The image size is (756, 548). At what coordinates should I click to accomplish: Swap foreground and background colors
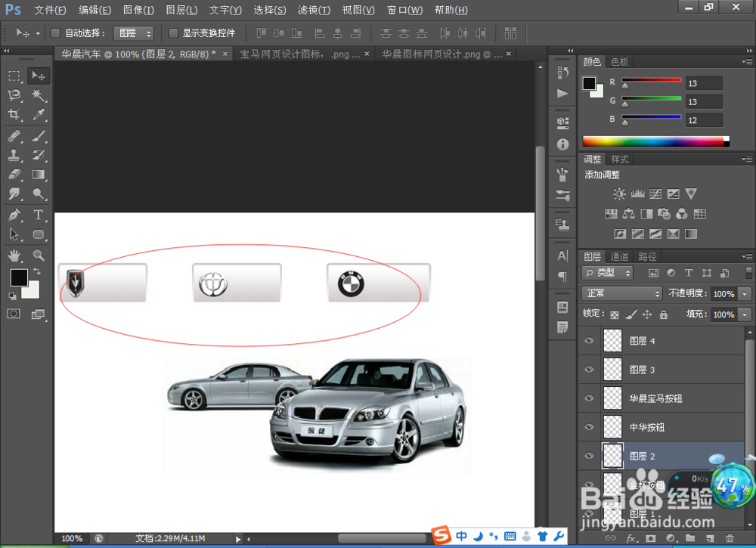(36, 271)
